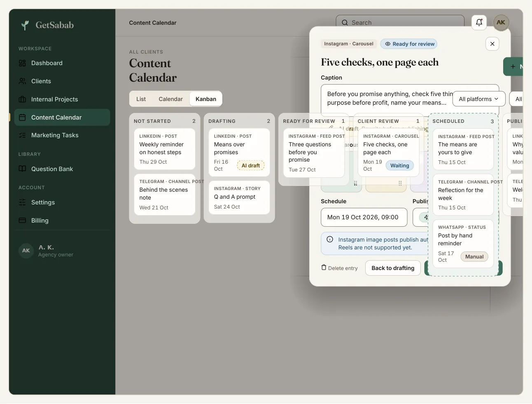Open the Q and A prompt card
Screen dimensions: 532x404
click(239, 197)
